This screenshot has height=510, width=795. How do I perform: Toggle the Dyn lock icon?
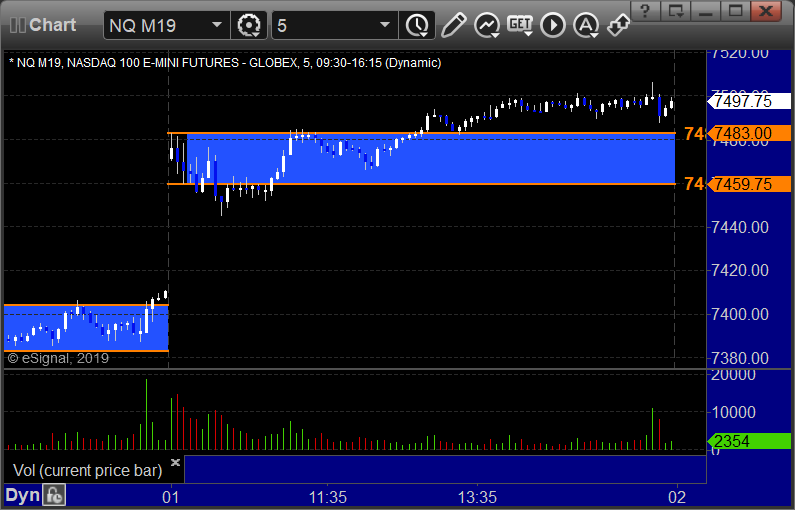tap(54, 495)
